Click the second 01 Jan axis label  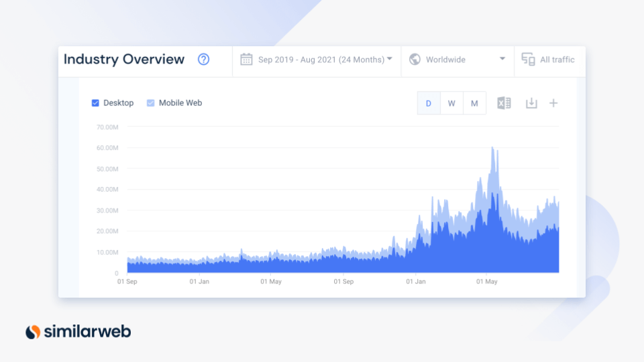coord(416,282)
